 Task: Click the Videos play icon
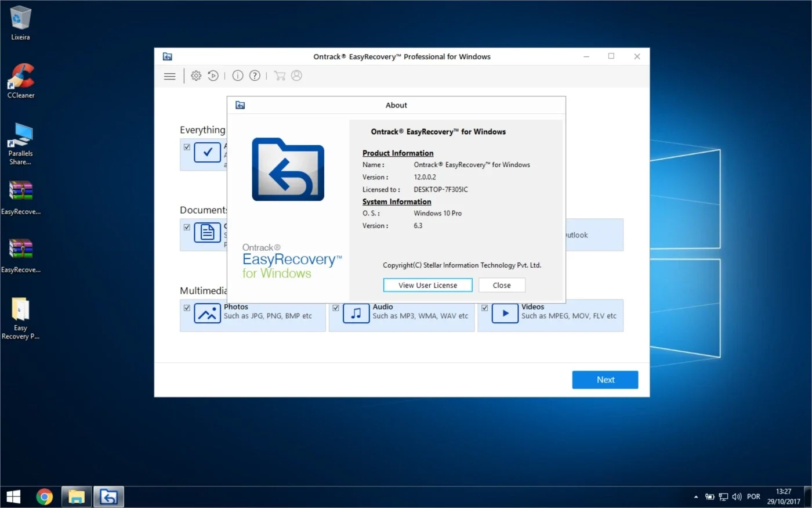tap(505, 314)
